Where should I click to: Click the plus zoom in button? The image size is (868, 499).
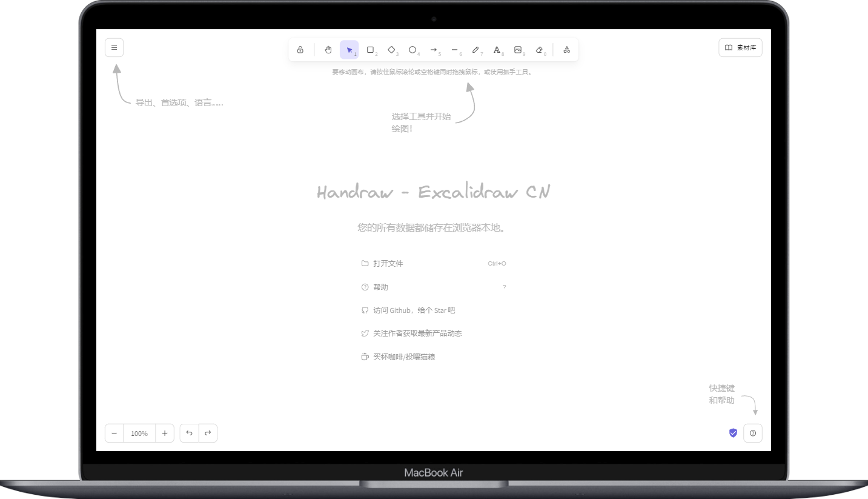165,433
